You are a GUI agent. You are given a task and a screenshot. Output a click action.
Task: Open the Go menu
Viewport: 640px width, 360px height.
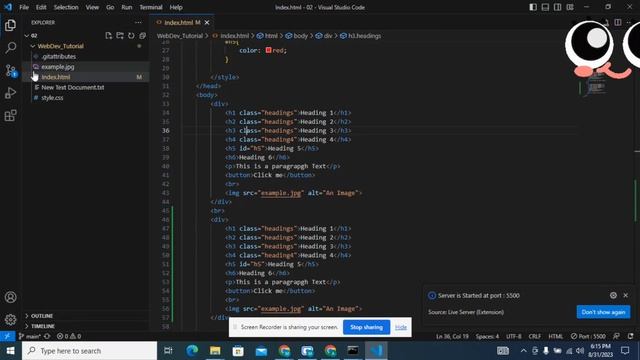pyautogui.click(x=110, y=7)
